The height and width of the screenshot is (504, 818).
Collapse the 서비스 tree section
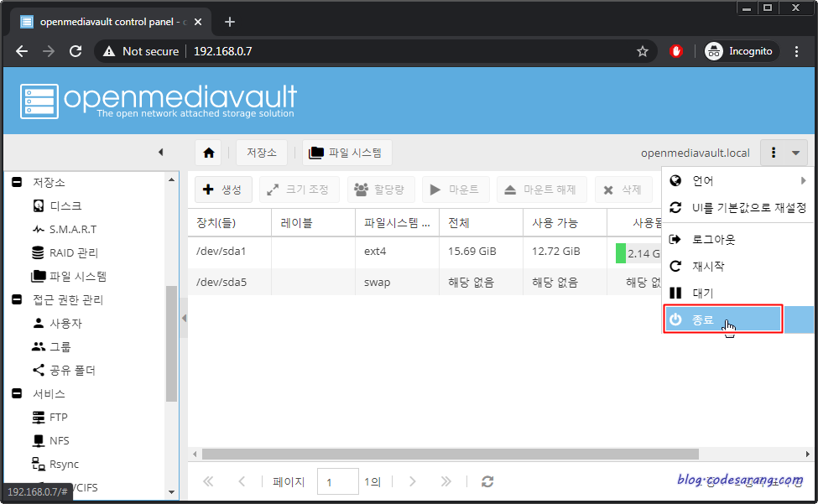tap(17, 393)
